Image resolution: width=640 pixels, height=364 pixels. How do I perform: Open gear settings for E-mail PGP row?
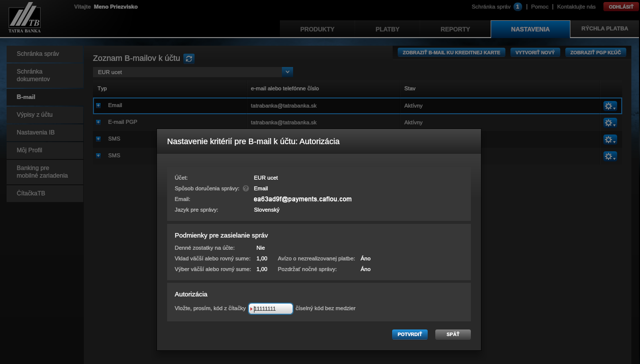click(x=610, y=123)
